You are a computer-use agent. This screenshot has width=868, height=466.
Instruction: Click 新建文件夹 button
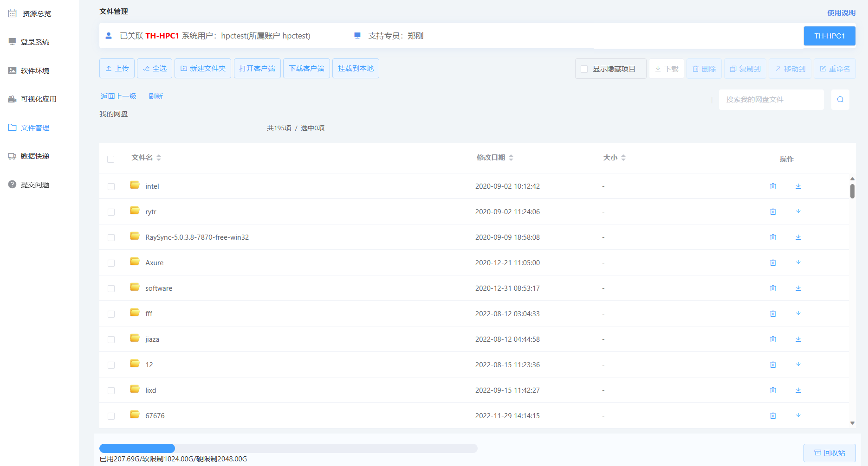[x=203, y=69]
